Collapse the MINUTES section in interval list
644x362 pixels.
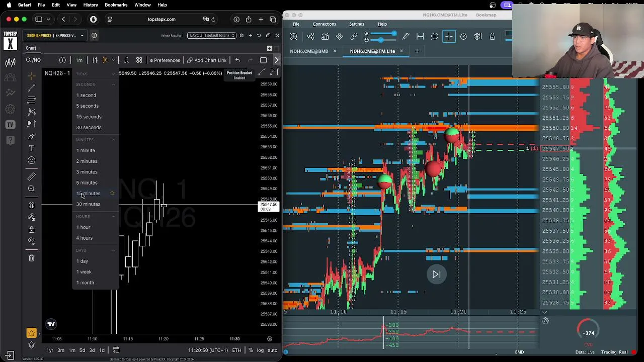click(x=113, y=140)
